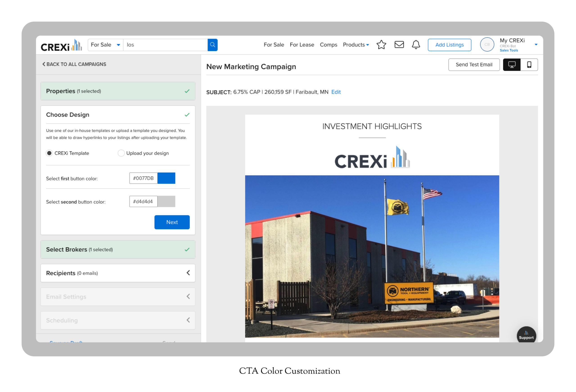Open the For Sale search dropdown

tap(105, 45)
